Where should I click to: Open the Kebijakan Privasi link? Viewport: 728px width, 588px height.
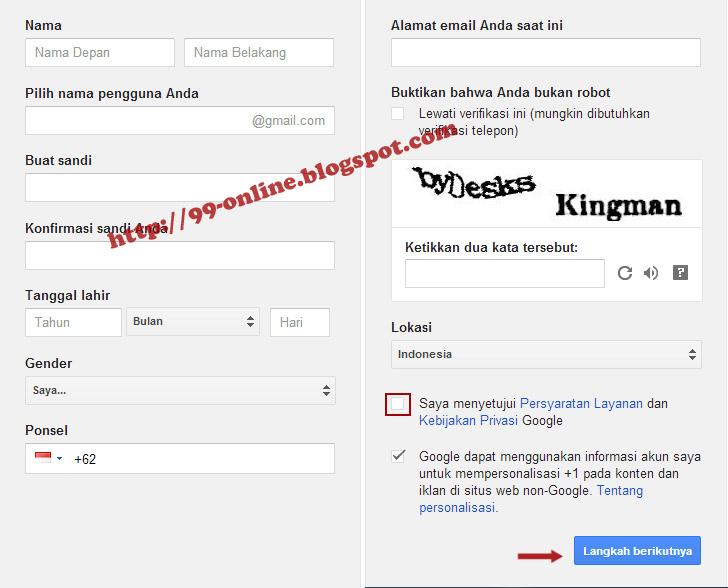(468, 420)
